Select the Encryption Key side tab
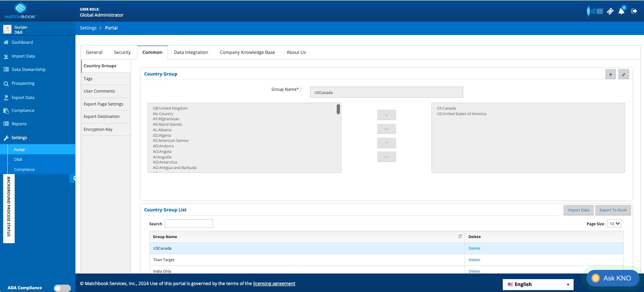The height and width of the screenshot is (292, 644). [106, 129]
